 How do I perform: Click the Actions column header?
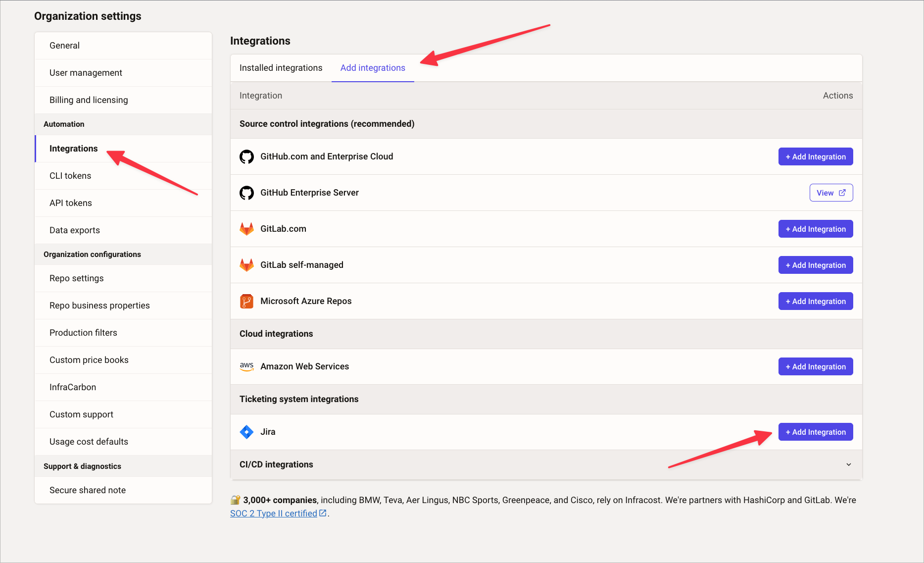(x=838, y=96)
